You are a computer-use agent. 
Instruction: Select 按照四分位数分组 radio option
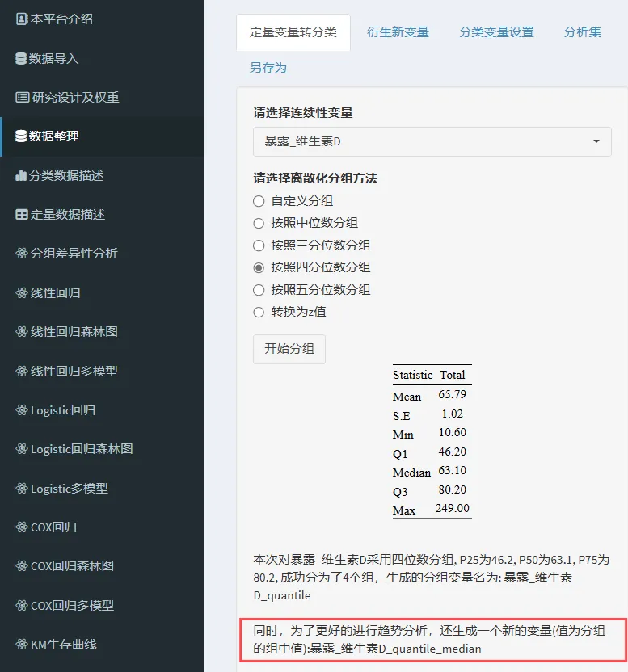click(x=259, y=268)
